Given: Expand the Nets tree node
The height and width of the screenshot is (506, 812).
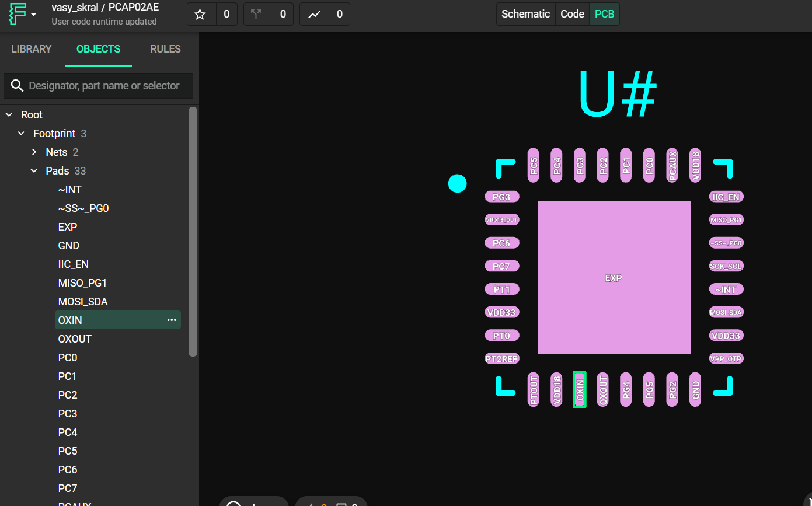Looking at the screenshot, I should pyautogui.click(x=34, y=152).
